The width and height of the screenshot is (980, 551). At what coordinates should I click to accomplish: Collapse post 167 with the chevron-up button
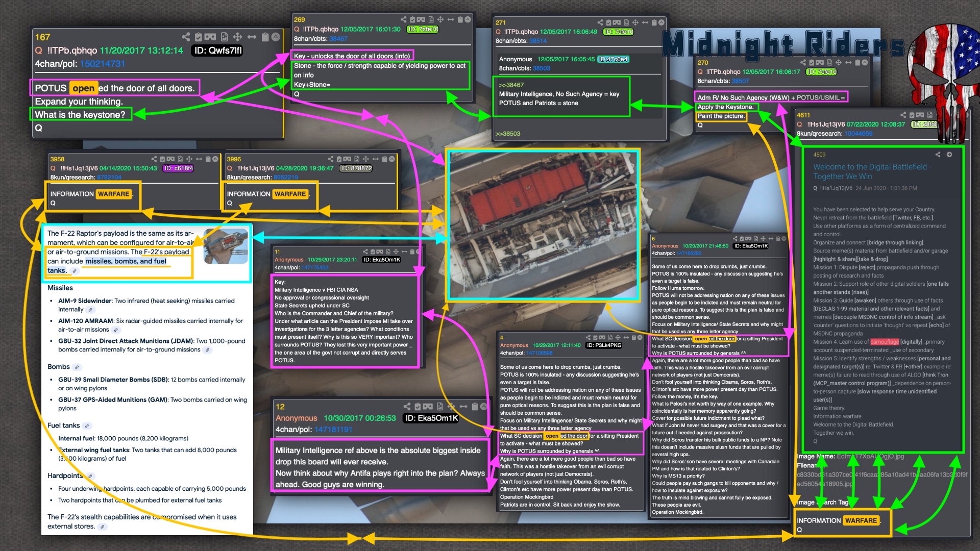pyautogui.click(x=276, y=37)
